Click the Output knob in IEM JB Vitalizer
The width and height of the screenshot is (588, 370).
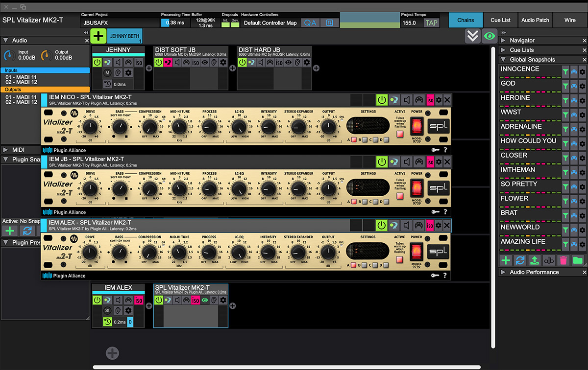tap(329, 189)
